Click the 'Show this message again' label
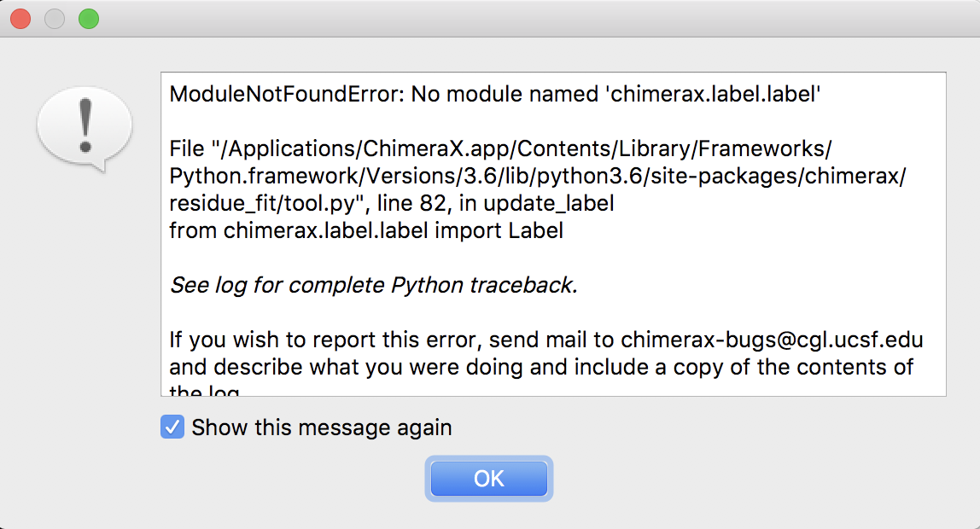Screen dimensions: 980x529 click(x=322, y=427)
